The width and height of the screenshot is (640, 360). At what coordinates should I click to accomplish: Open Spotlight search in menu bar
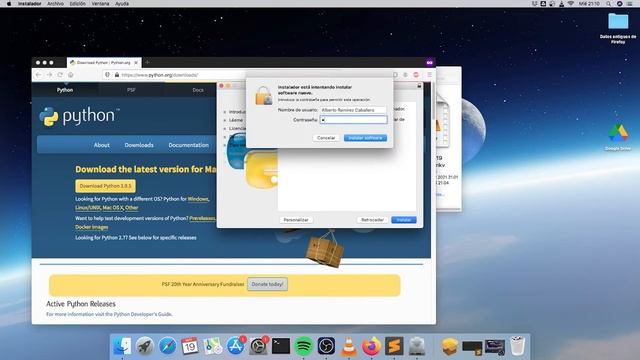click(x=608, y=4)
